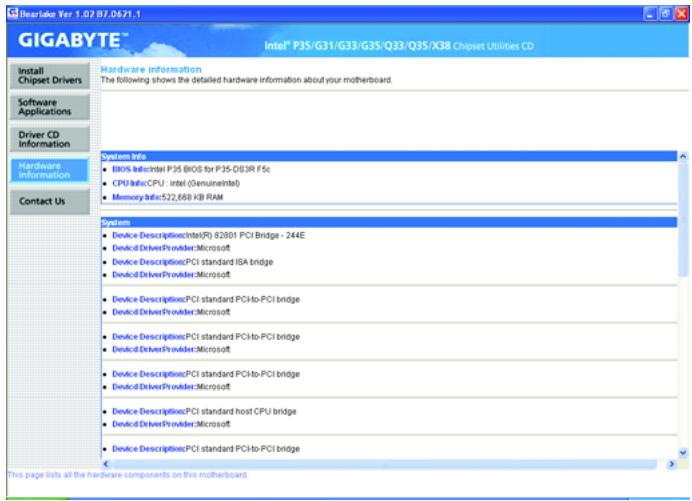The height and width of the screenshot is (501, 692).
Task: Open Contact Us page
Action: (50, 201)
